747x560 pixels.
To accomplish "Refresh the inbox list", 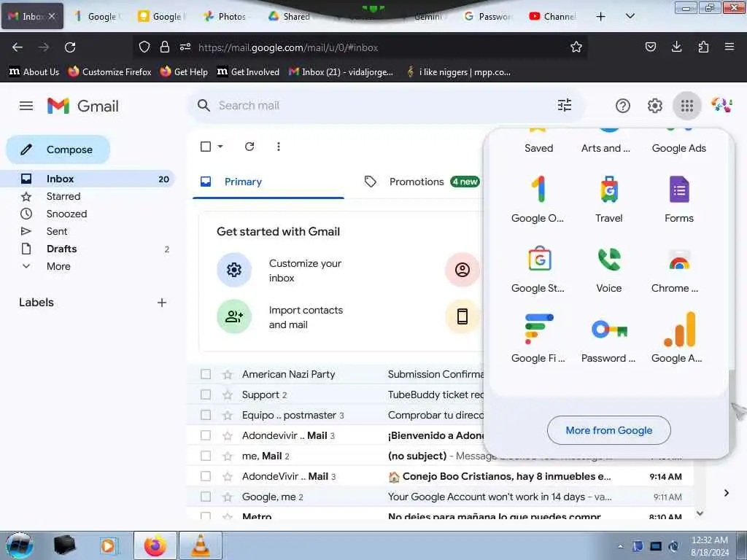I will click(x=249, y=147).
